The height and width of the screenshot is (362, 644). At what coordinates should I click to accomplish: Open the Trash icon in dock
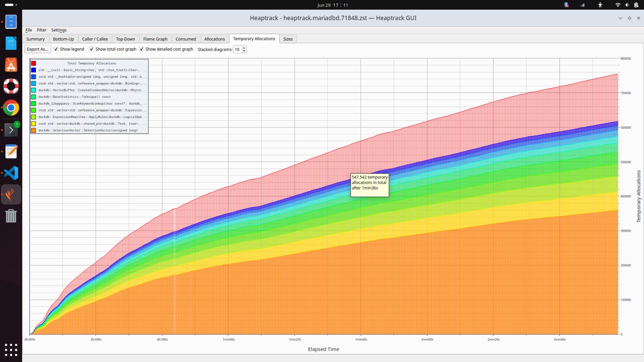point(11,216)
